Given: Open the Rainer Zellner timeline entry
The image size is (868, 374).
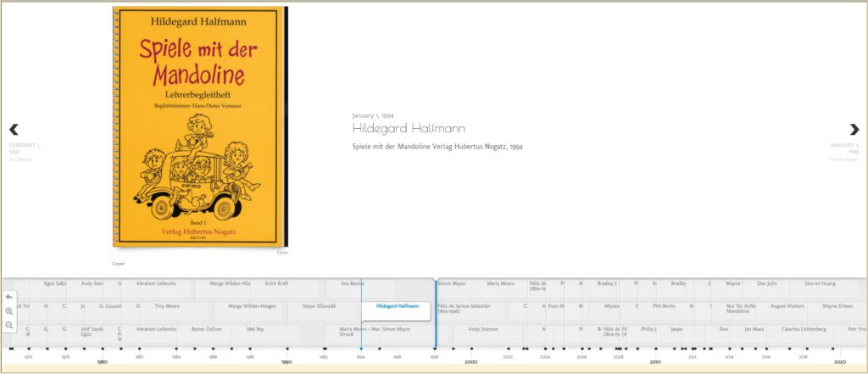Looking at the screenshot, I should point(207,329).
